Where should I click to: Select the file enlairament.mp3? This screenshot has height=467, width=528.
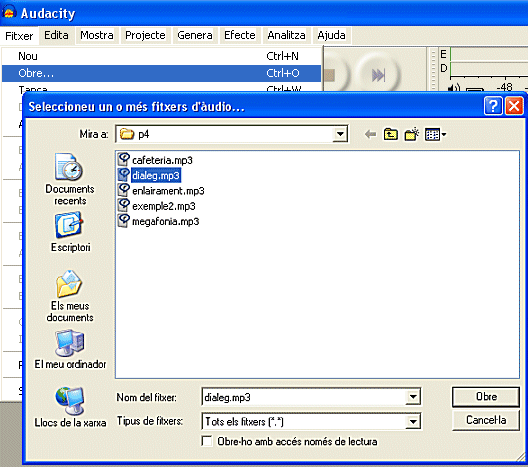pyautogui.click(x=168, y=191)
